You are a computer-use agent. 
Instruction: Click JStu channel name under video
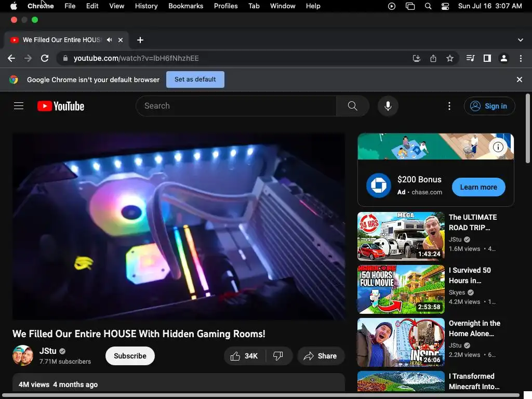(48, 351)
